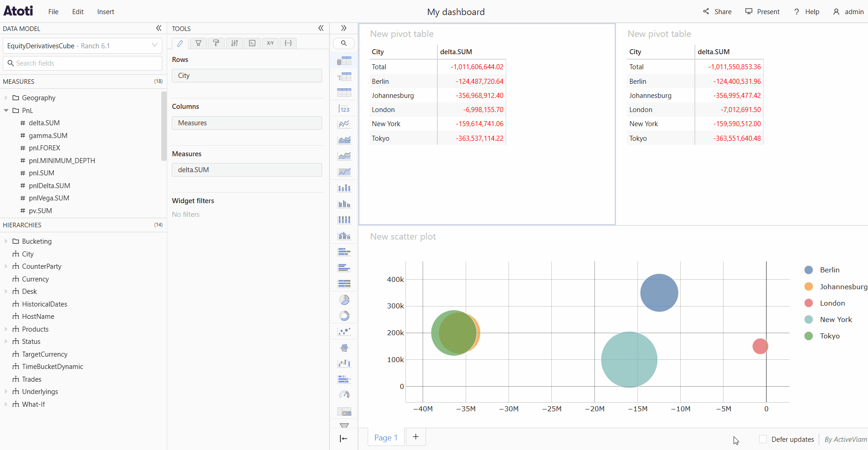
Task: Click the Share button
Action: (x=718, y=12)
